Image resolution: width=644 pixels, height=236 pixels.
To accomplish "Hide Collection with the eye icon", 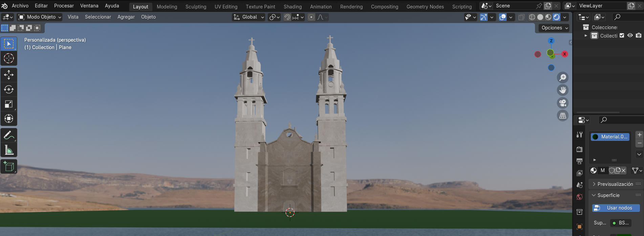I will point(630,36).
